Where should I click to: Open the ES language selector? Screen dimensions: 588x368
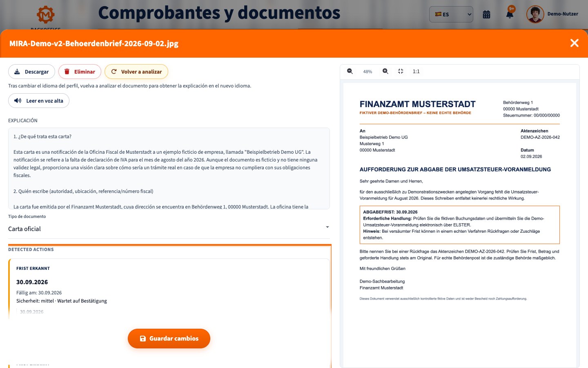(451, 14)
